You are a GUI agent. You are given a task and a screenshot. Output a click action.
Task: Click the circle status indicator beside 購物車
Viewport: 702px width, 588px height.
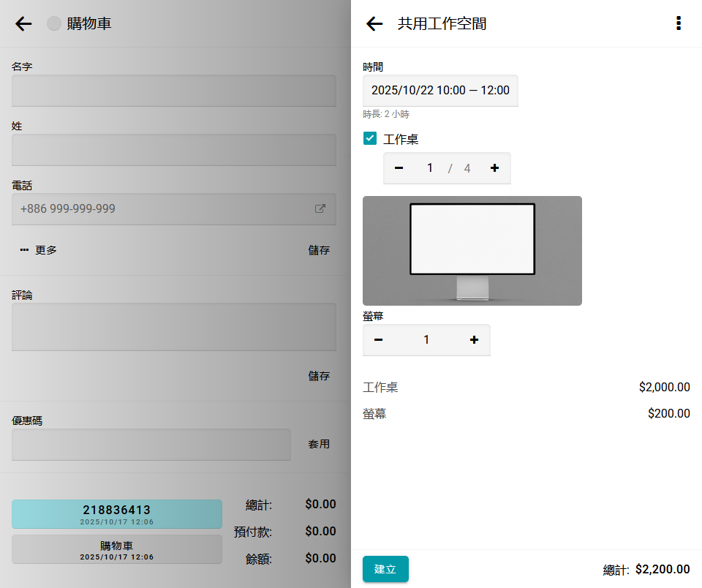tap(54, 24)
